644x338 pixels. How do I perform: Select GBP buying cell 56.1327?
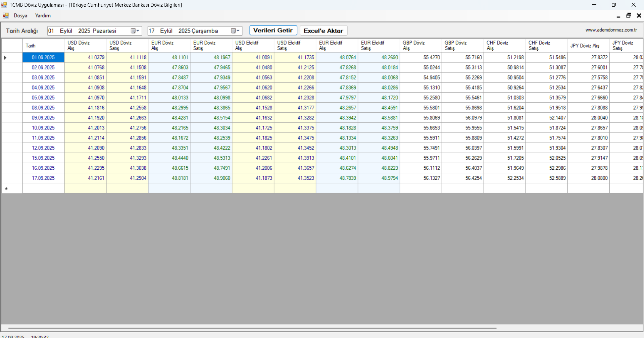click(421, 178)
